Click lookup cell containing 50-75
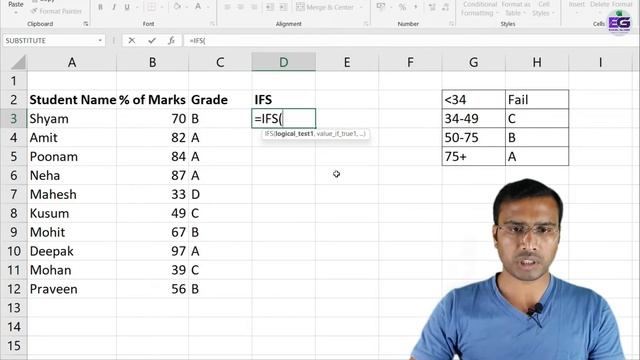Image resolution: width=640 pixels, height=360 pixels. tap(473, 138)
